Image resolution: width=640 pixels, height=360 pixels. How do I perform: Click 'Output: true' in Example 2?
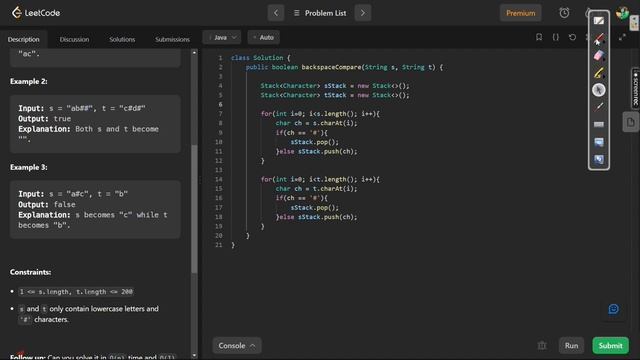click(44, 119)
